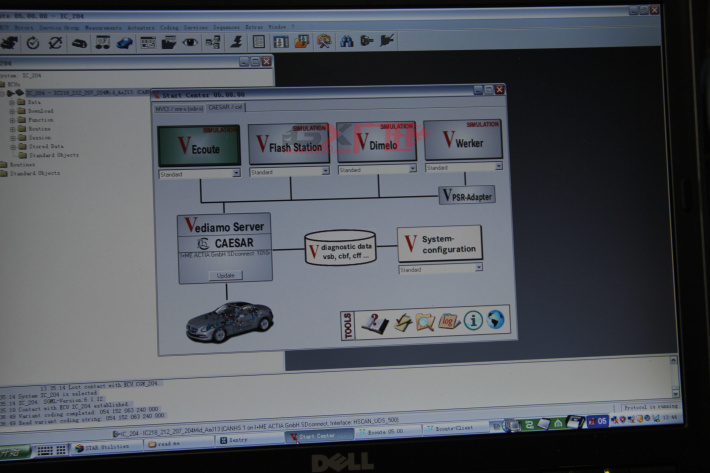The width and height of the screenshot is (710, 473).
Task: Click the binoculars search icon
Action: click(346, 41)
